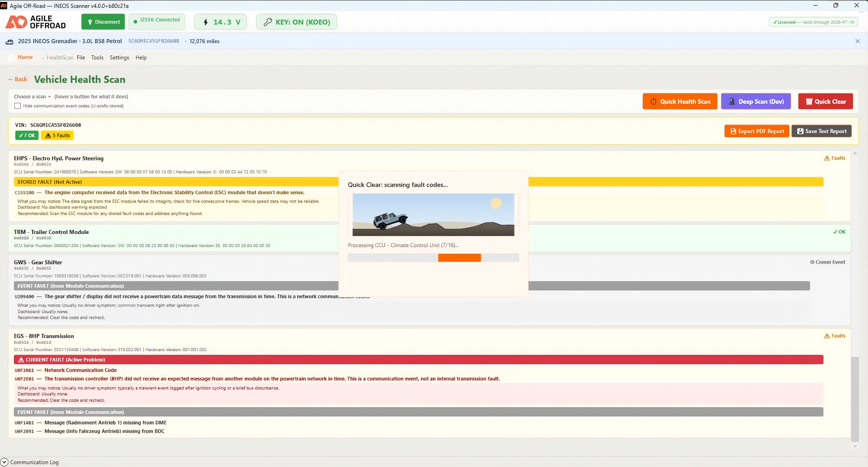The width and height of the screenshot is (868, 467).
Task: Click the battery voltage lightning icon
Action: 206,22
